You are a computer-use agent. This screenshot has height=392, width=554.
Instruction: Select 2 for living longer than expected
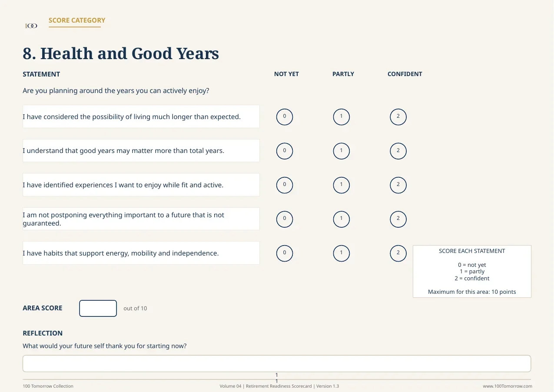(398, 117)
